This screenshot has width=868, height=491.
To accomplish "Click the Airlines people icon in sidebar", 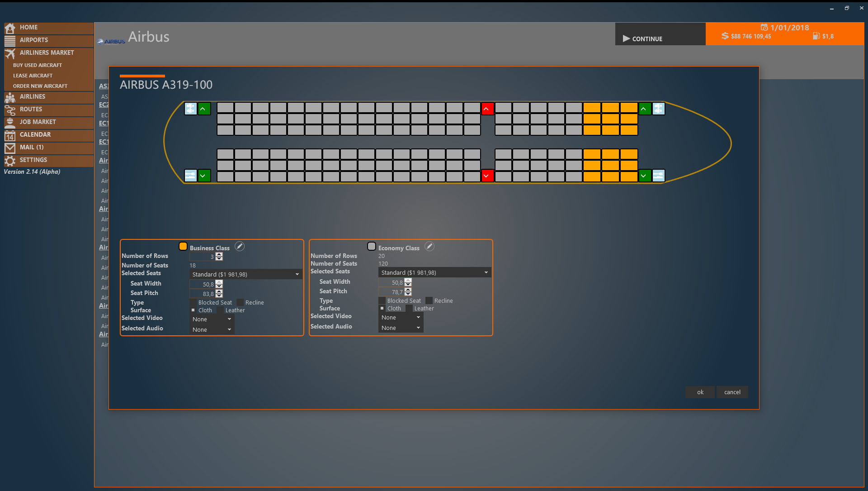I will [x=10, y=97].
